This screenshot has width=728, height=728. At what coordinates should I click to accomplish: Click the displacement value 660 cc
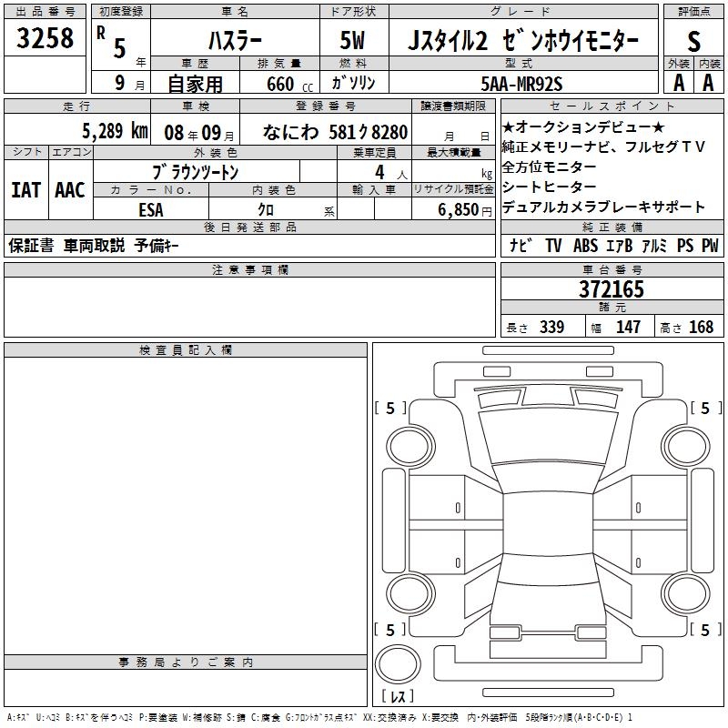point(289,85)
